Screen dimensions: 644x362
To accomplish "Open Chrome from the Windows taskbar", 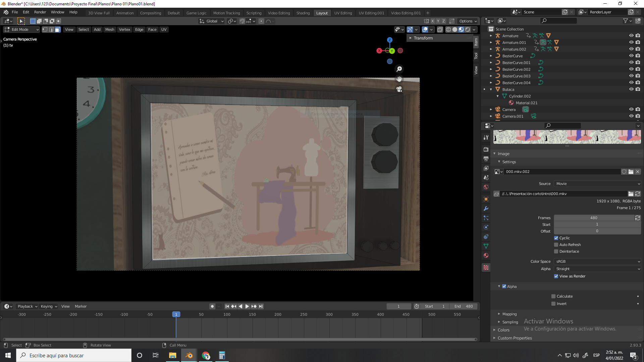I will (206, 355).
